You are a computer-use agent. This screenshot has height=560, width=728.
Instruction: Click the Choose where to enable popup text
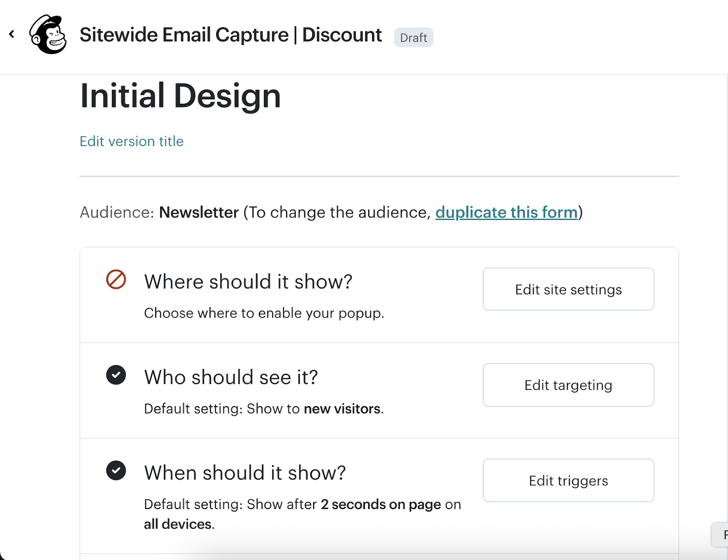[x=264, y=313]
